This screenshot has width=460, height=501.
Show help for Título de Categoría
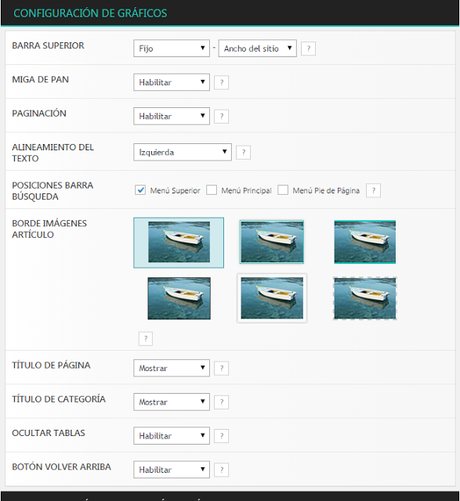(x=221, y=402)
